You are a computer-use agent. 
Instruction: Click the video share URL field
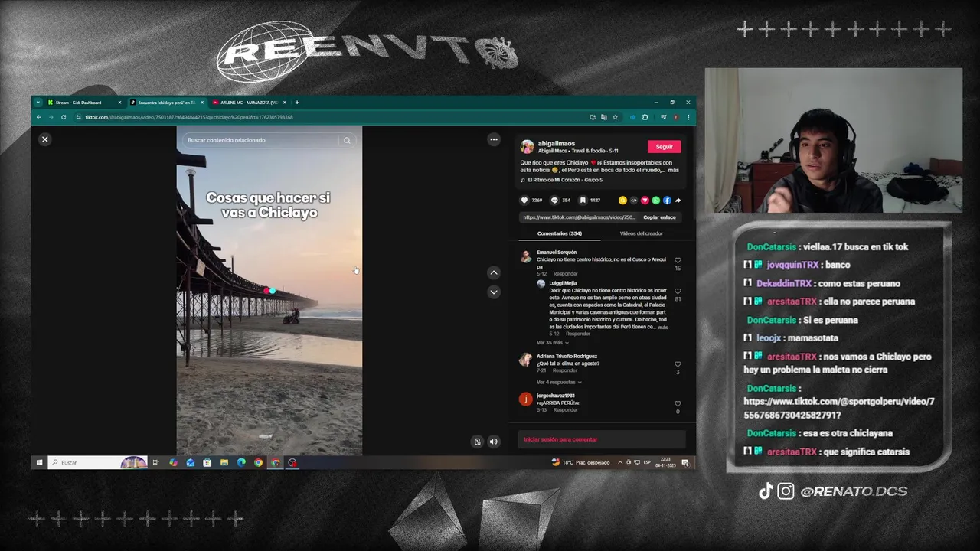[579, 217]
